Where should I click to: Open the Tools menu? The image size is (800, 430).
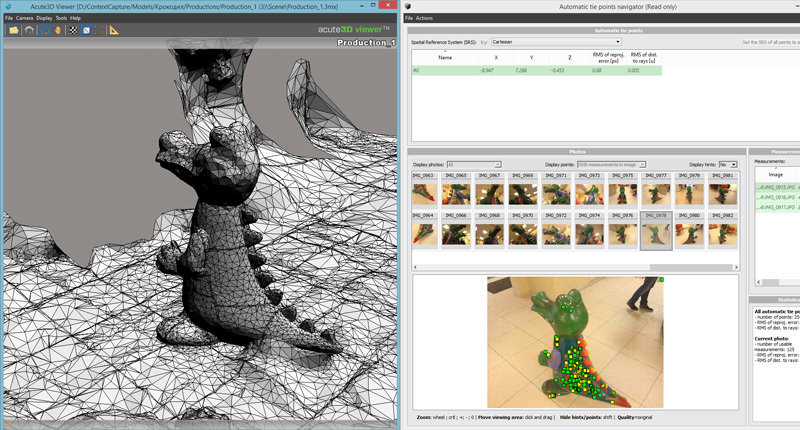coord(61,18)
